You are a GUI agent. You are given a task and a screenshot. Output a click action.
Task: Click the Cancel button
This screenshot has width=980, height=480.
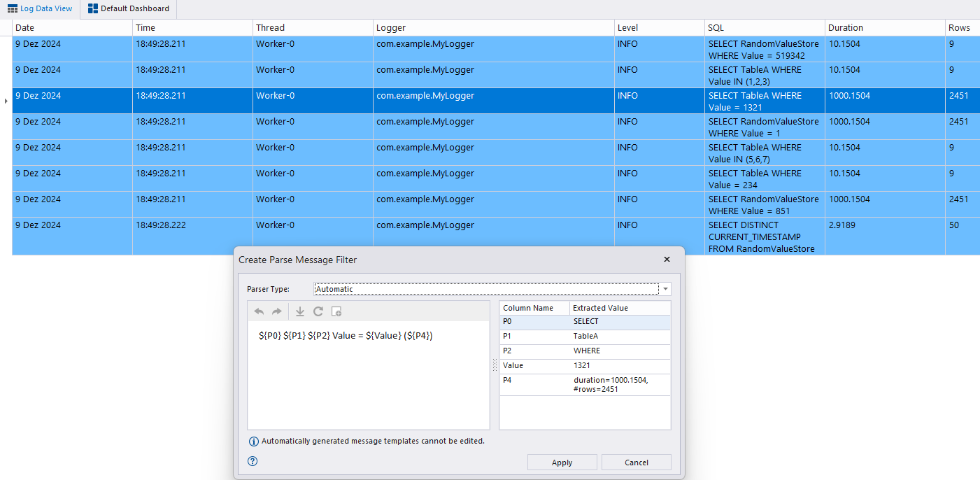(x=637, y=463)
